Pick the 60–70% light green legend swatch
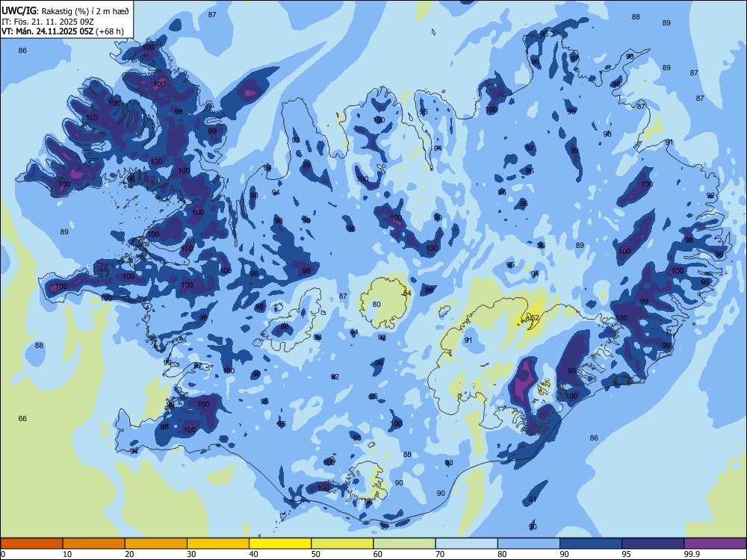747x560 pixels. [404, 544]
